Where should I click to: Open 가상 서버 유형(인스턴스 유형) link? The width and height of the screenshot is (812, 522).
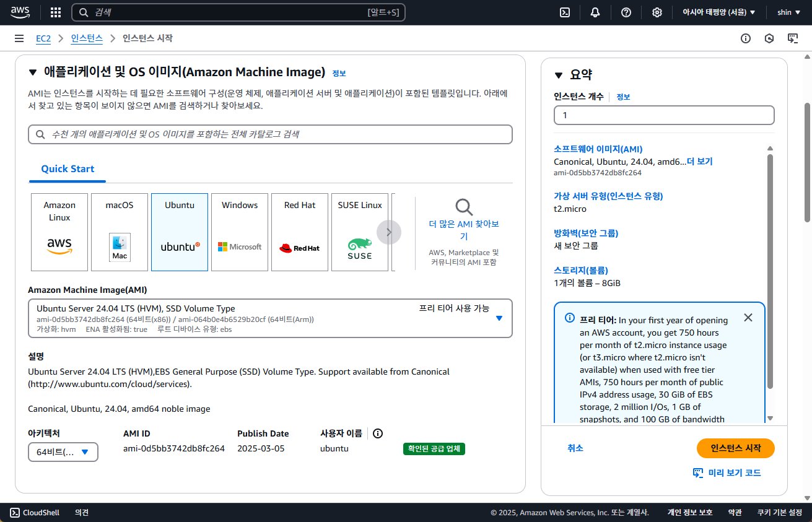[608, 196]
